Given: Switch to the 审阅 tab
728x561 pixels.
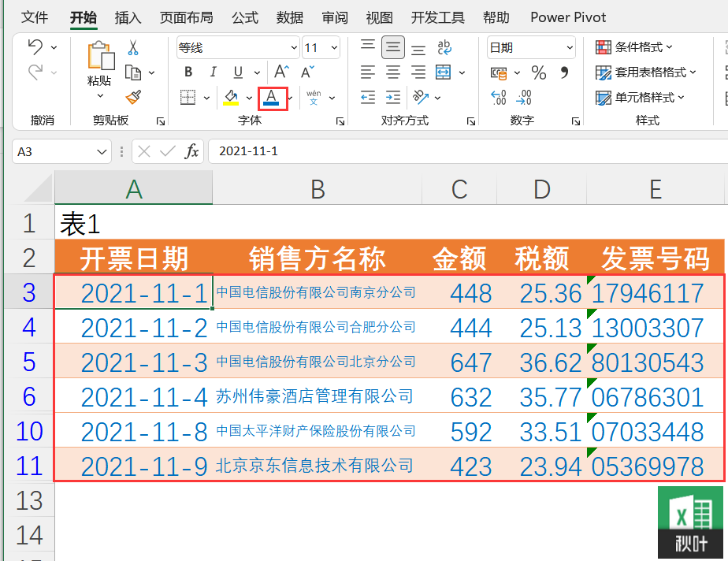Looking at the screenshot, I should [x=335, y=17].
